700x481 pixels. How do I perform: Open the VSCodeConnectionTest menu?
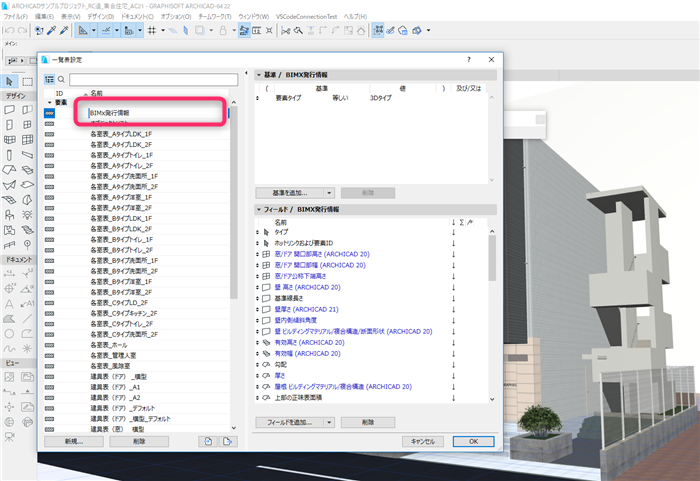click(x=307, y=17)
